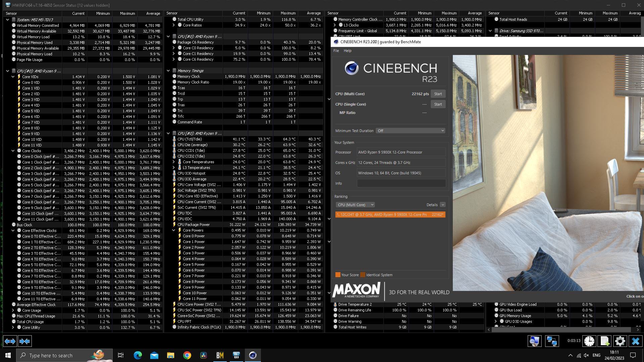Open clock and date flyout
Image resolution: width=644 pixels, height=362 pixels.
click(614, 355)
